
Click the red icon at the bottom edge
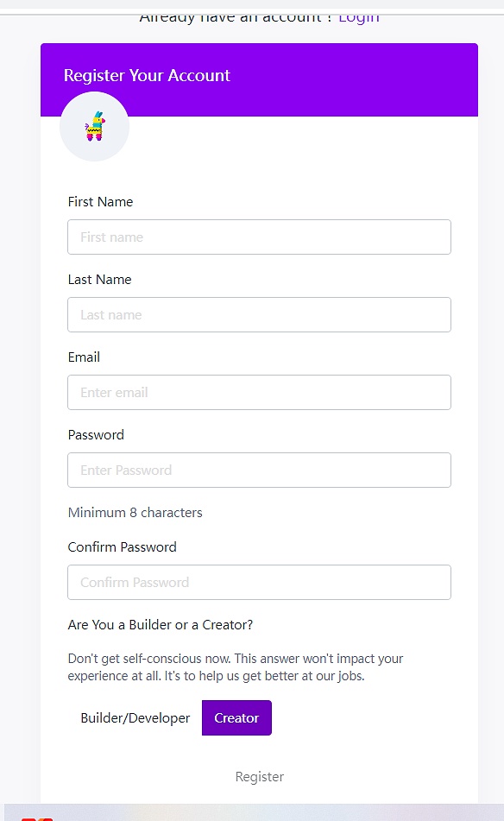point(36,818)
